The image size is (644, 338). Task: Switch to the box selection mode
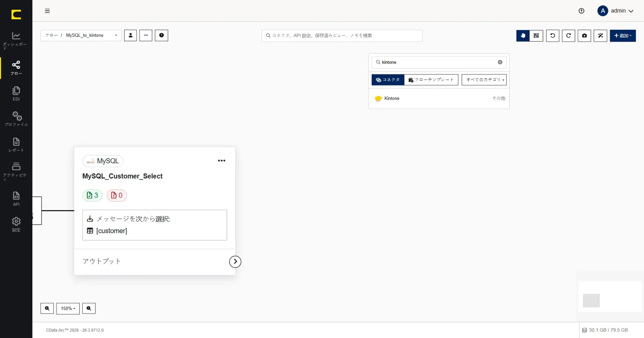click(536, 36)
